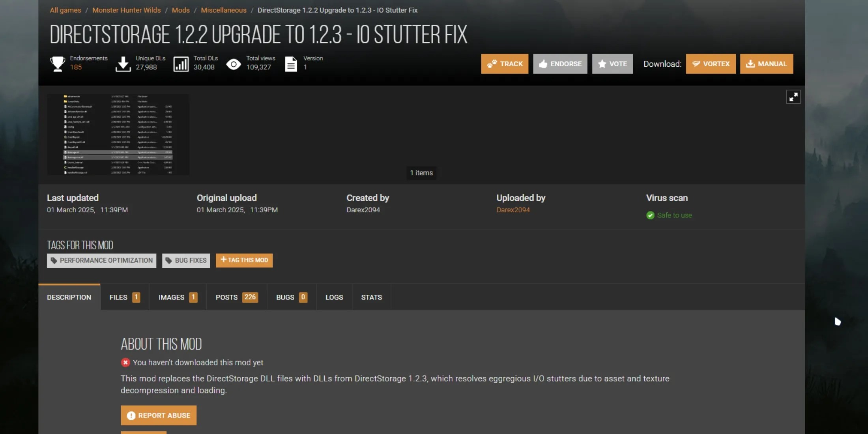Click the Endorsements trophy icon

click(x=58, y=64)
